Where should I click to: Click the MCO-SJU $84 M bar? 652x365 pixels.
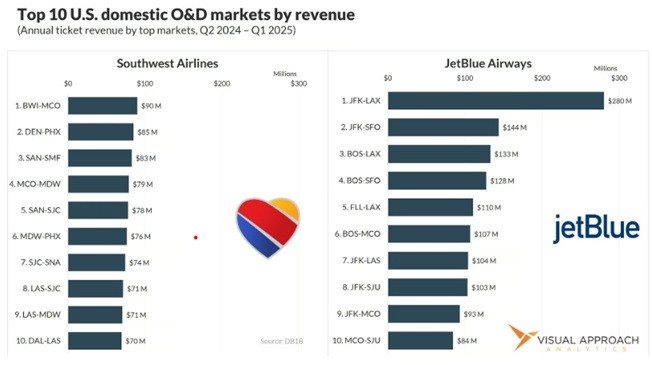420,340
